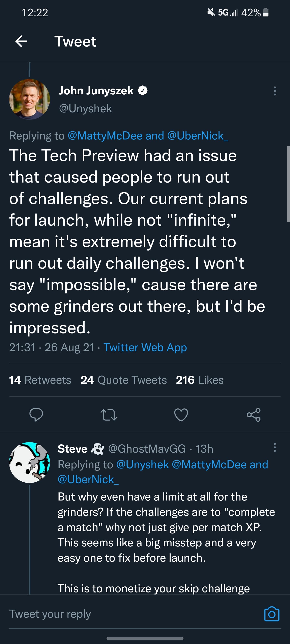Open Steve's reply overflow menu
The height and width of the screenshot is (644, 290).
[x=275, y=447]
